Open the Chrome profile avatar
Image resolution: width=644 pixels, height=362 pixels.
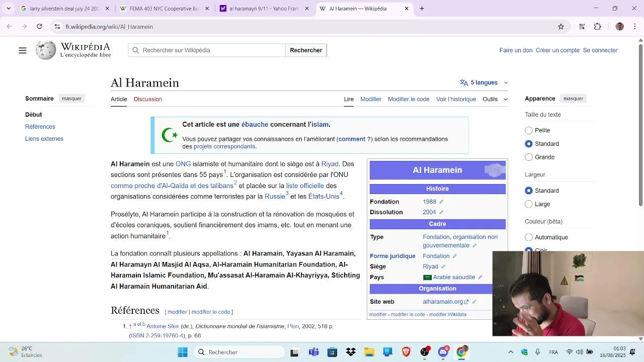620,27
